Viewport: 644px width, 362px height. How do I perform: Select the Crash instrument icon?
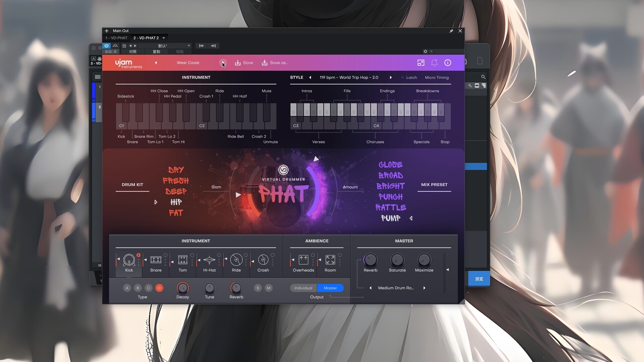click(263, 260)
